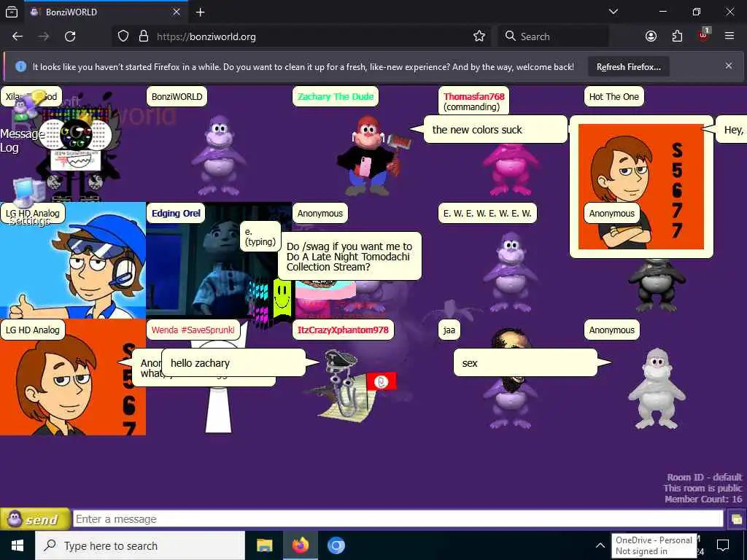
Task: Click the Zachary The Dude name tag
Action: pos(336,97)
